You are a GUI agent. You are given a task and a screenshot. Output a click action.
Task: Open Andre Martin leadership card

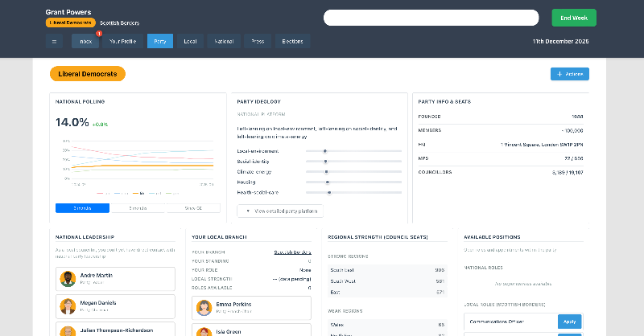pyautogui.click(x=115, y=279)
